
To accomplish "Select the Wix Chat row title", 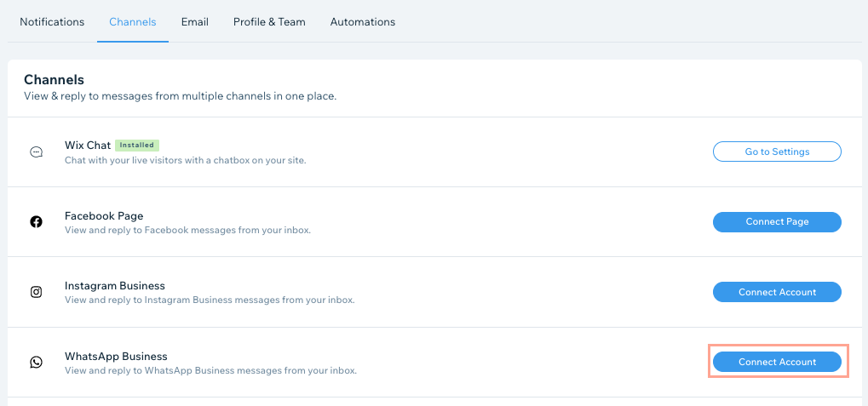I will 88,146.
